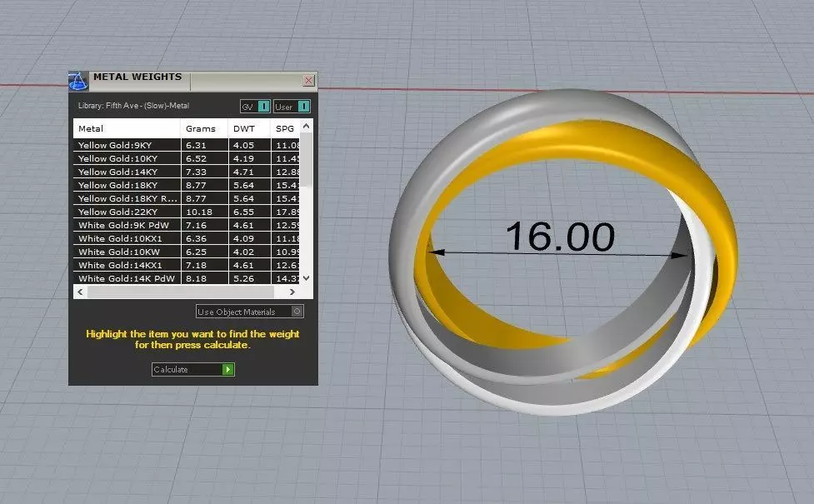
Task: Click the DWT column header
Action: pyautogui.click(x=248, y=128)
